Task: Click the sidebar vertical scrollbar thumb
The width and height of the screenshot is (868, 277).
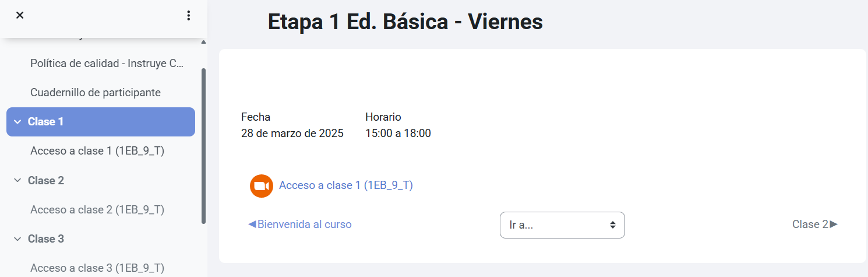Action: pyautogui.click(x=203, y=146)
